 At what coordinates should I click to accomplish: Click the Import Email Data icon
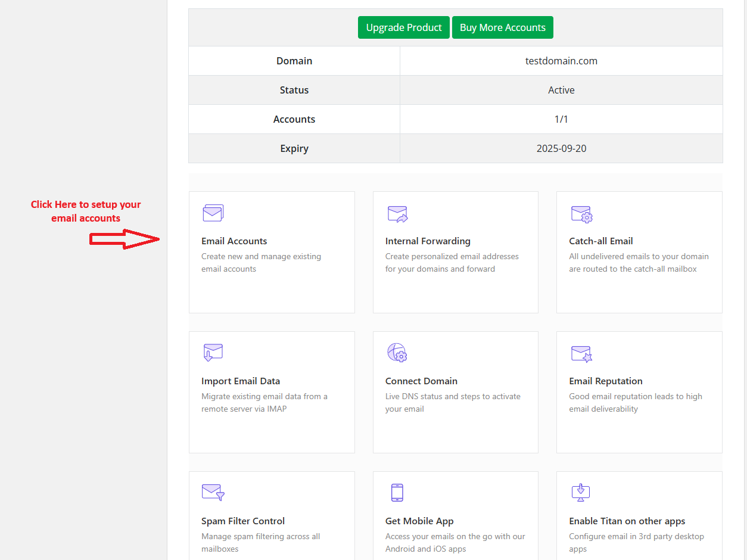point(213,353)
